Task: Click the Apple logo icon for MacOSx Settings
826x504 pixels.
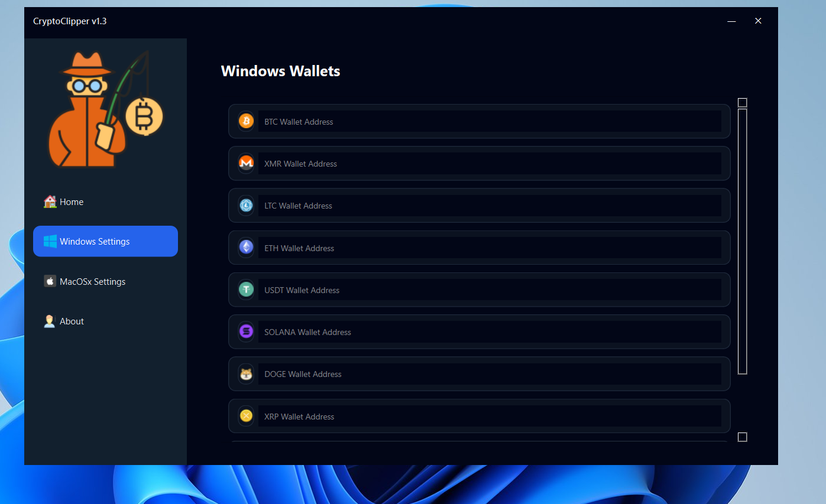Action: point(50,281)
